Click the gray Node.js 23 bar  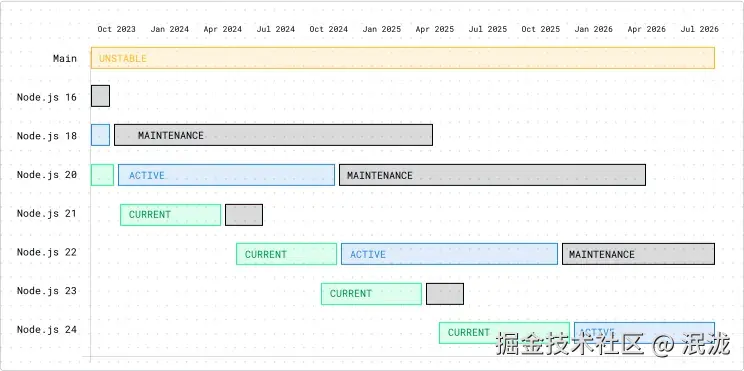tap(445, 294)
